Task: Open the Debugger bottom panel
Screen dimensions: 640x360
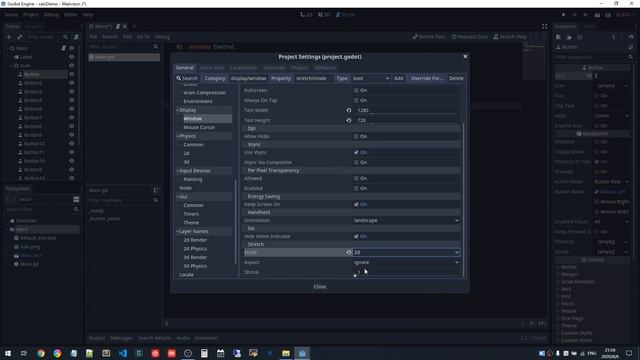Action: 121,338
